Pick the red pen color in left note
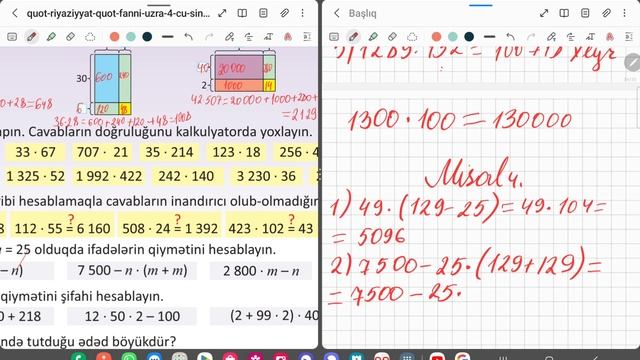The image size is (640, 360). click(x=115, y=37)
